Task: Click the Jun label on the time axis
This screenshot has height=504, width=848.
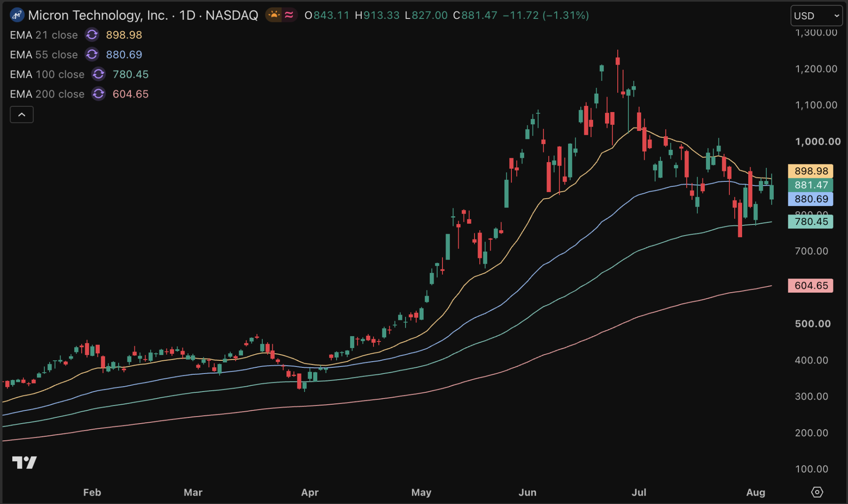Action: [x=527, y=492]
